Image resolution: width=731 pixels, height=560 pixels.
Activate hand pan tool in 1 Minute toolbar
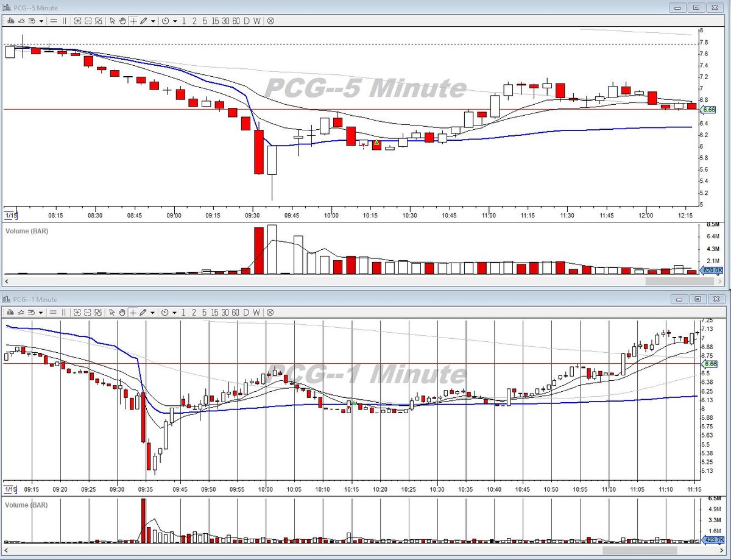[122, 312]
